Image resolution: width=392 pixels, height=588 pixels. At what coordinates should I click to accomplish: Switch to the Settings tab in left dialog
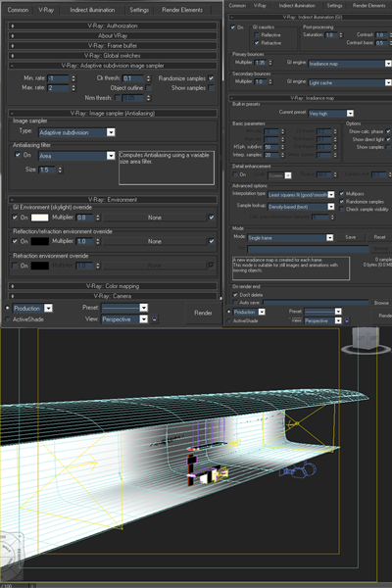(139, 10)
